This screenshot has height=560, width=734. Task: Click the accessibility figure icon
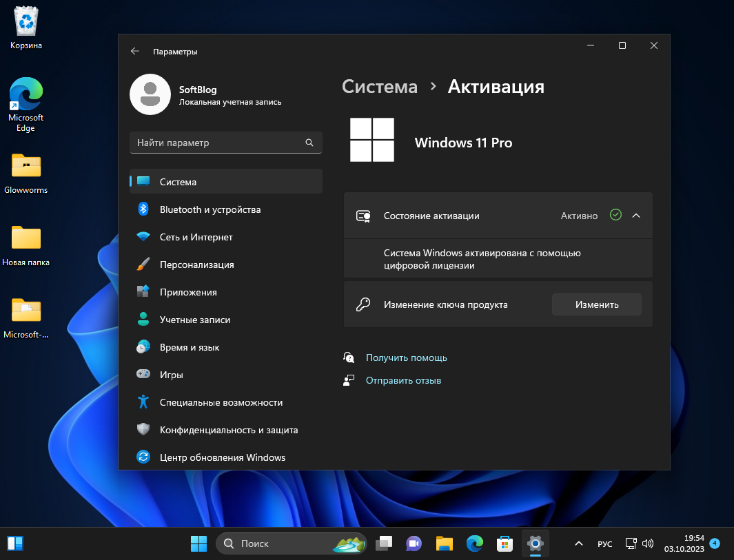click(143, 402)
